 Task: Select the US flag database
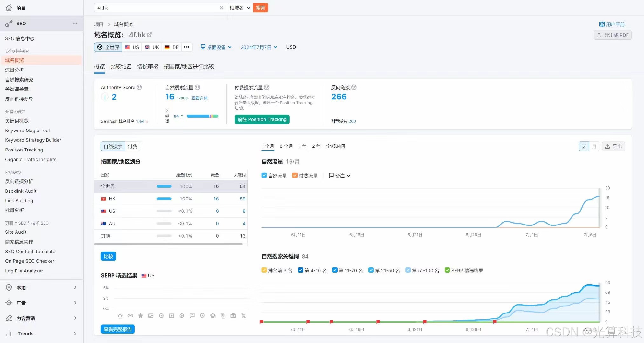click(132, 47)
